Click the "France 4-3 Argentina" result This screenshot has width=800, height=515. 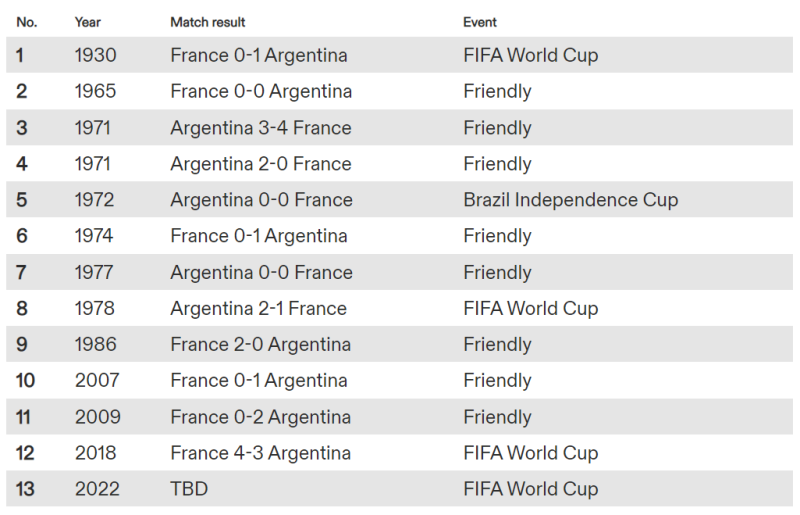click(x=261, y=453)
